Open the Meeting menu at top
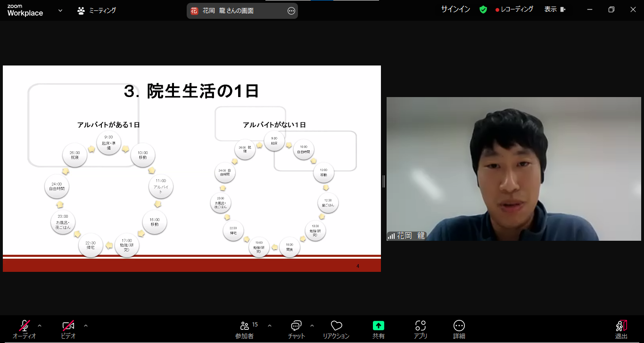The height and width of the screenshot is (343, 644). point(97,10)
